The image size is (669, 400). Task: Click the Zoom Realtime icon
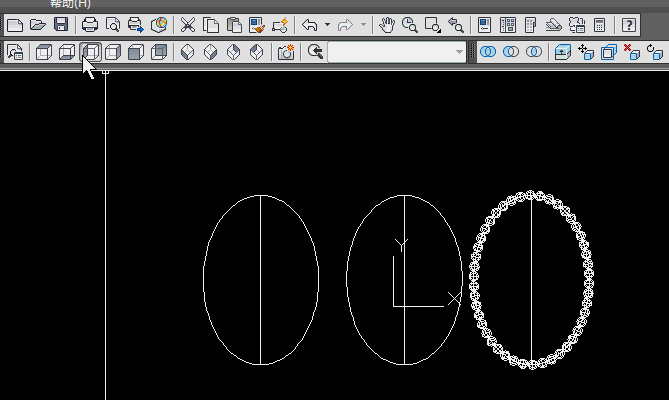point(410,24)
